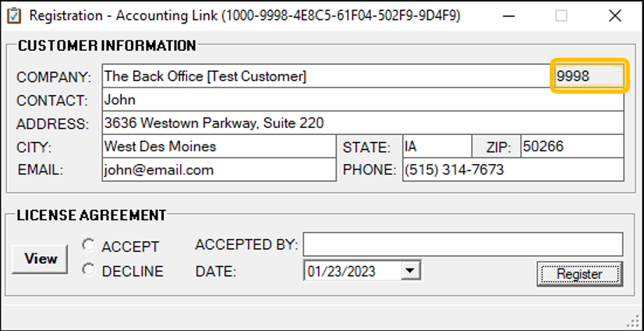This screenshot has height=331, width=644.
Task: Open the DATE dropdown calendar arrow
Action: [411, 271]
